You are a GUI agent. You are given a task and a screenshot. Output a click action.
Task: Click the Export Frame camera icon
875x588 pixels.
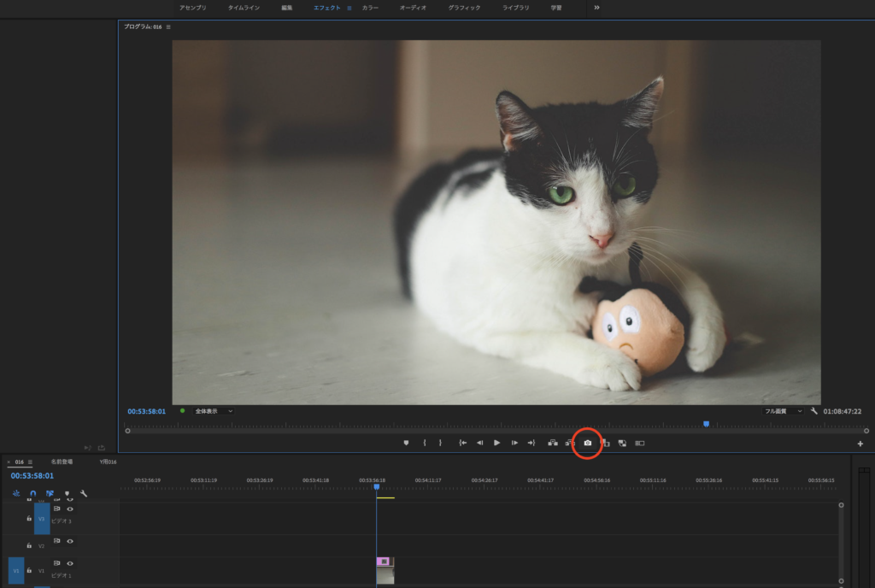(587, 443)
